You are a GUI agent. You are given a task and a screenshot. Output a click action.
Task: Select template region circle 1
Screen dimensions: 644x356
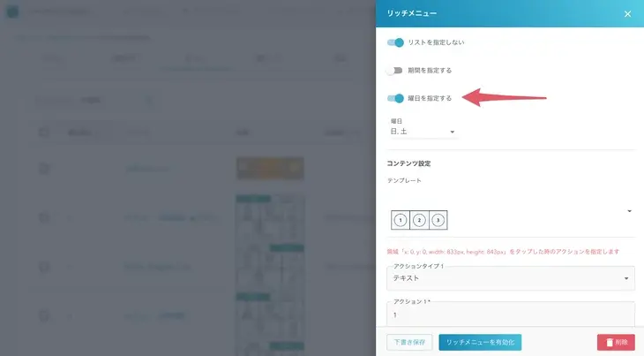pyautogui.click(x=401, y=220)
